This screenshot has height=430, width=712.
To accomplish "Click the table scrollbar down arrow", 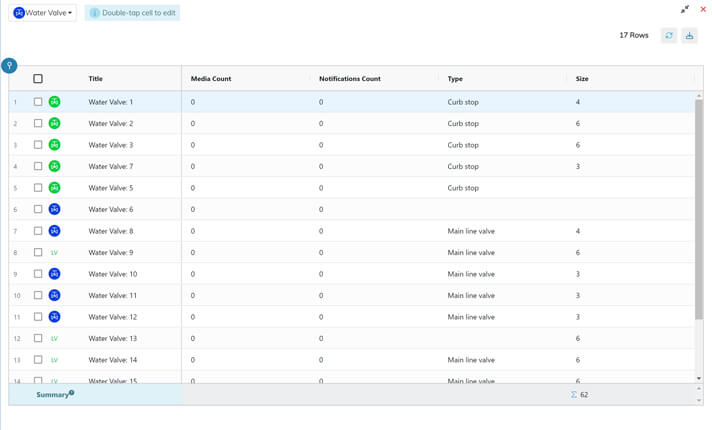I will coord(699,379).
